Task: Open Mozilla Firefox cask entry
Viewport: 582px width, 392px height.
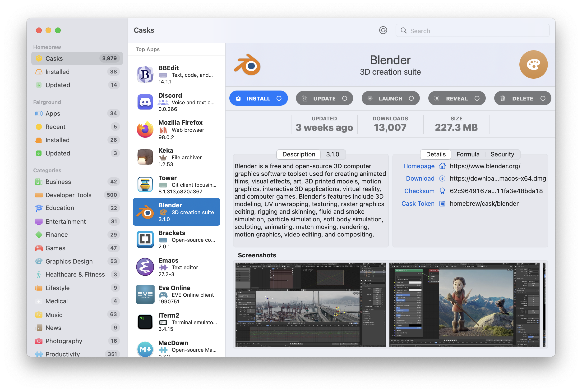Action: pos(176,129)
